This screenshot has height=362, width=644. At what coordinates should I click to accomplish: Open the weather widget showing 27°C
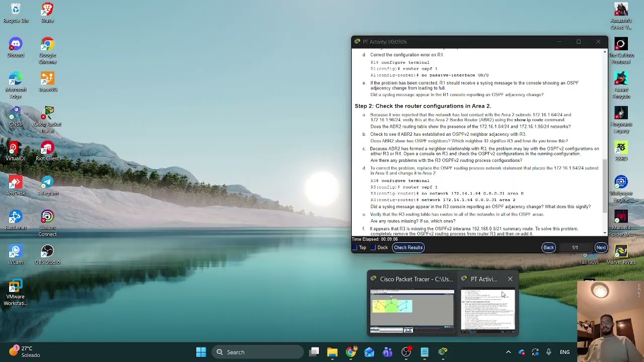click(23, 351)
